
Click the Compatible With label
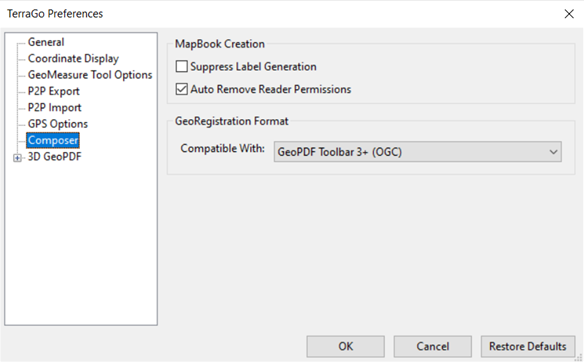[222, 148]
